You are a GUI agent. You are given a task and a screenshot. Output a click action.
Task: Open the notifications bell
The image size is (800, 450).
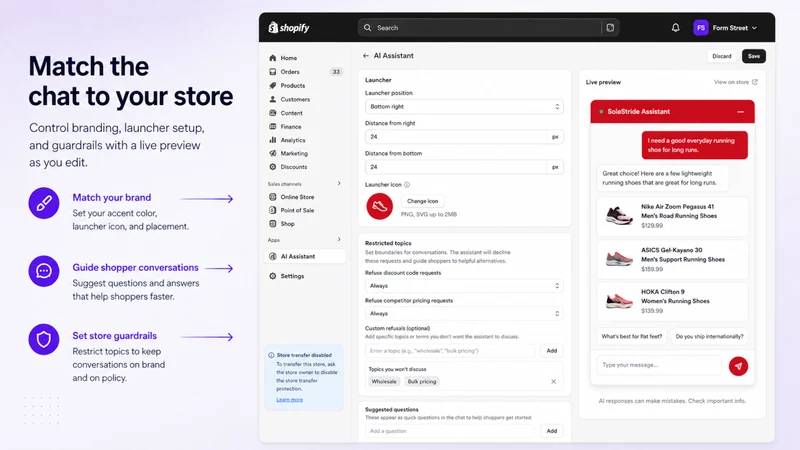tap(675, 28)
